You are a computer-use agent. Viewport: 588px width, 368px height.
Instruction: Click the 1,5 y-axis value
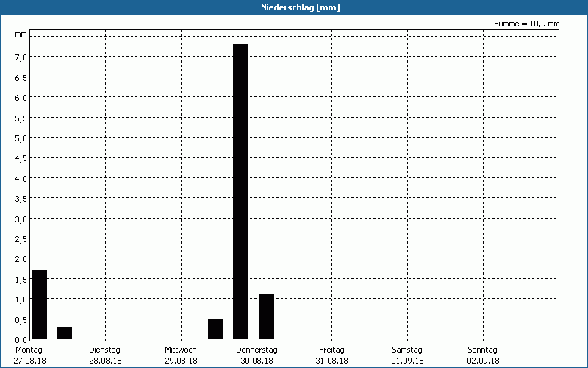(21, 280)
